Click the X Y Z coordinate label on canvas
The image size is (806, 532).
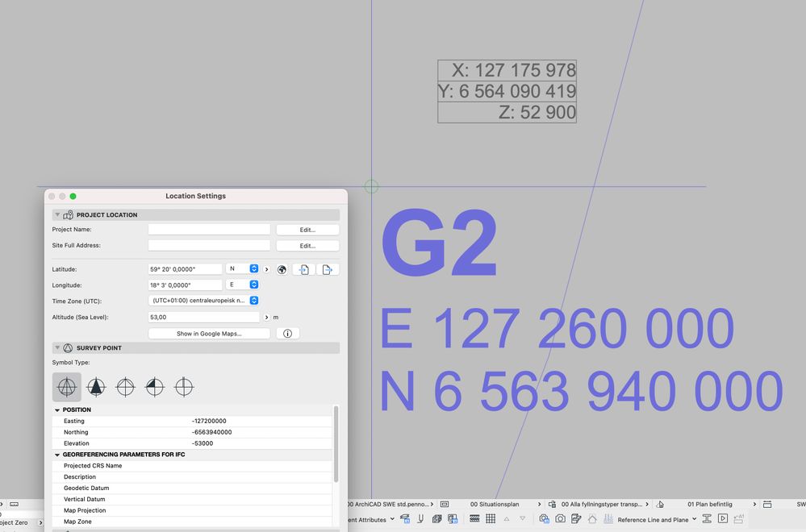[x=507, y=91]
